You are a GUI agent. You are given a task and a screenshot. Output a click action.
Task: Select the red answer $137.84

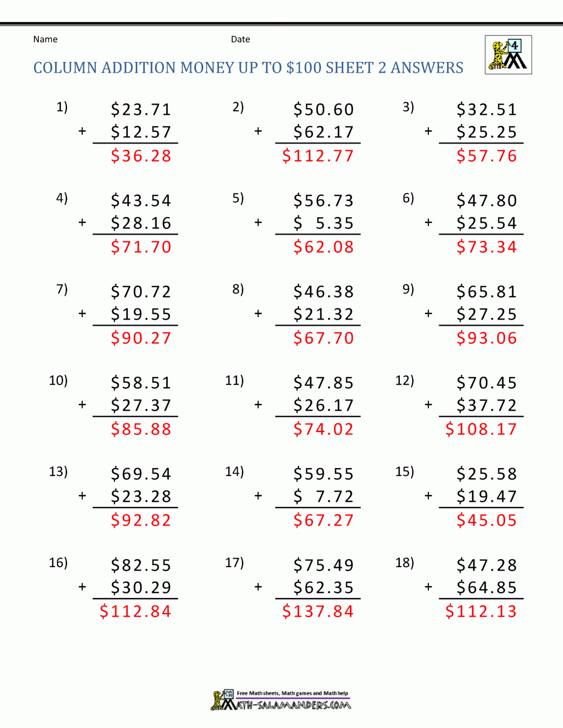point(318,612)
